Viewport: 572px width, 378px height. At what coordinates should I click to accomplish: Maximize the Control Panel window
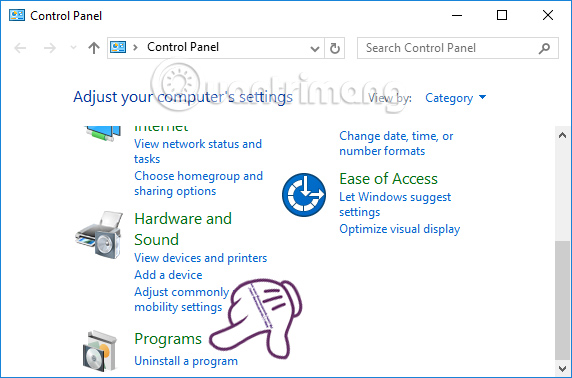click(502, 15)
